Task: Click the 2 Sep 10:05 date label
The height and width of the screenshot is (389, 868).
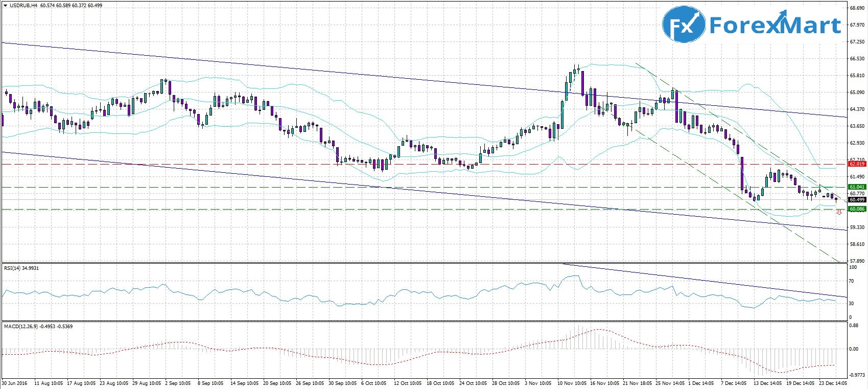Action: (178, 383)
